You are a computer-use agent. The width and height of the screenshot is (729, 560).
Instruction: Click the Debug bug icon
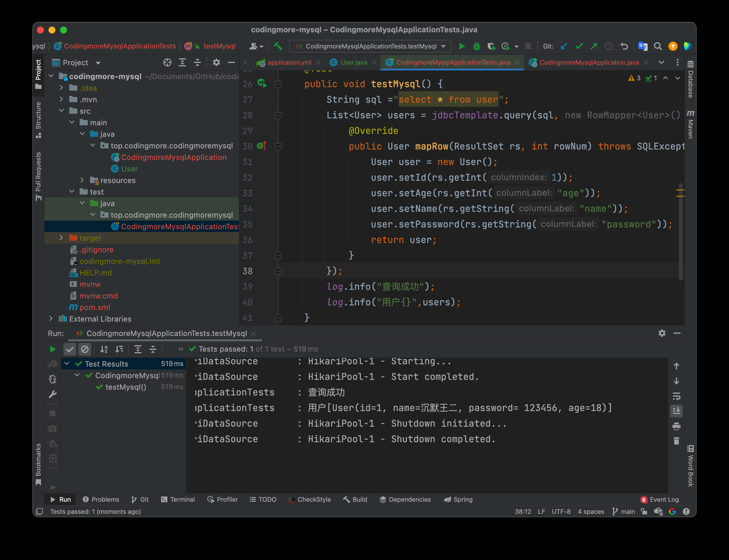(477, 46)
